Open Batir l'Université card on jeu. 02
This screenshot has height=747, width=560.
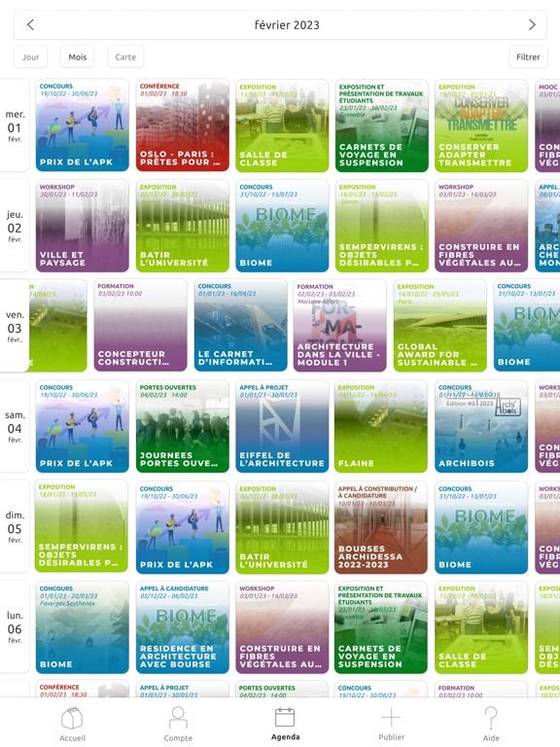pos(183,226)
